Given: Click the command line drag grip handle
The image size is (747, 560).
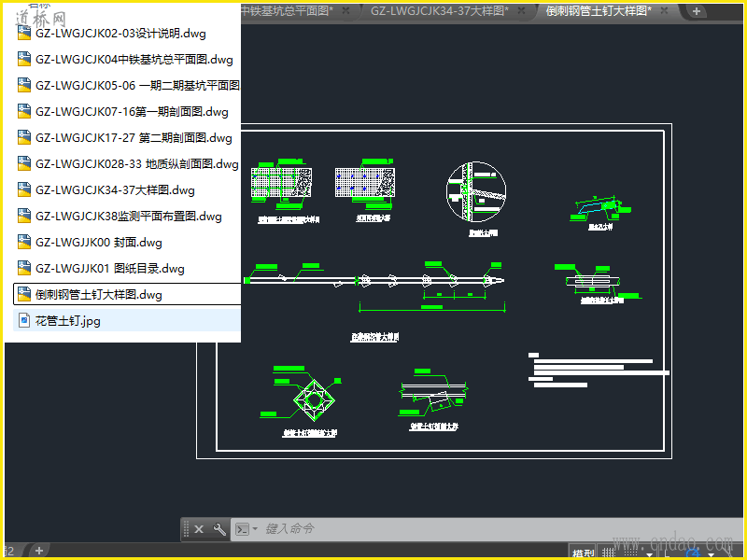Looking at the screenshot, I should [186, 529].
